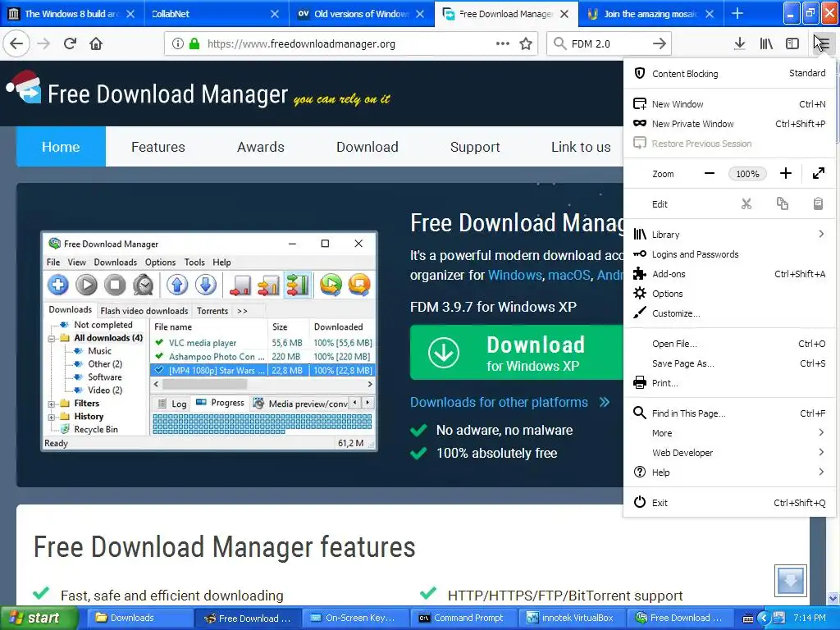Follow the Windows platform link
The height and width of the screenshot is (630, 840).
pyautogui.click(x=515, y=275)
